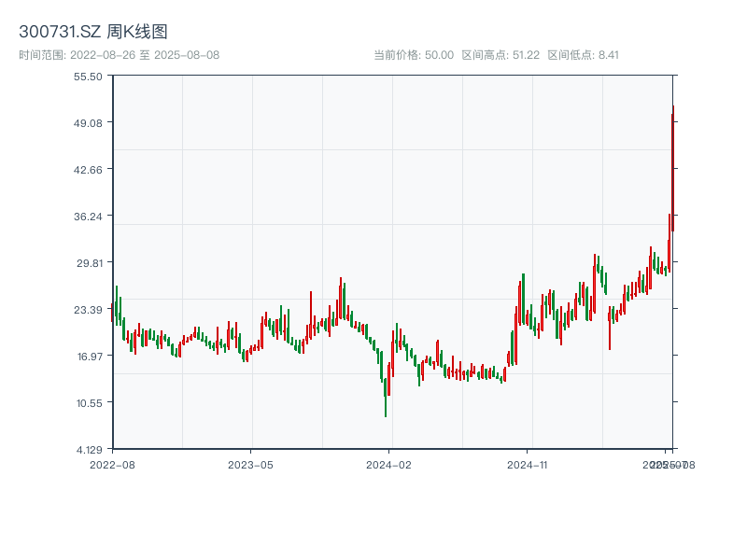The width and height of the screenshot is (747, 560).
Task: Click the y-axis label 4.129
Action: pyautogui.click(x=90, y=450)
